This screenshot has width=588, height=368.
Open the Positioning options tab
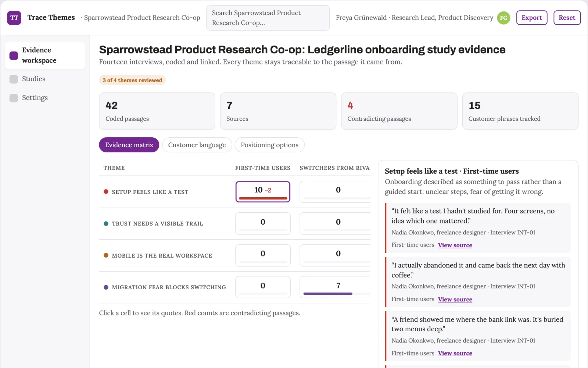pyautogui.click(x=269, y=145)
